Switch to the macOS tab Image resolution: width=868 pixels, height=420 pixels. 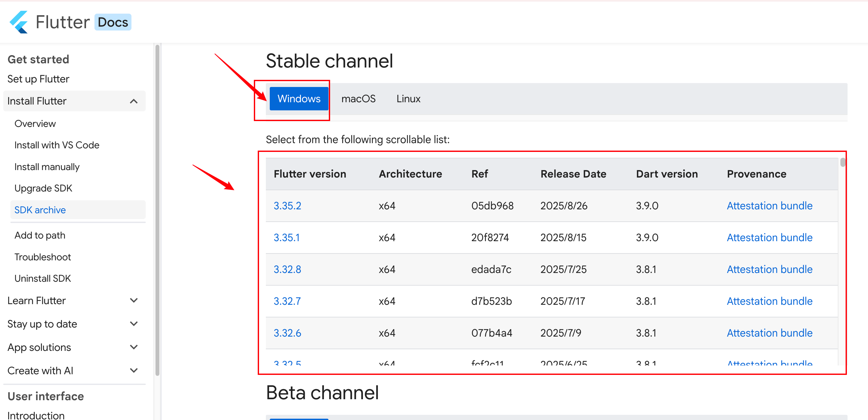(358, 99)
